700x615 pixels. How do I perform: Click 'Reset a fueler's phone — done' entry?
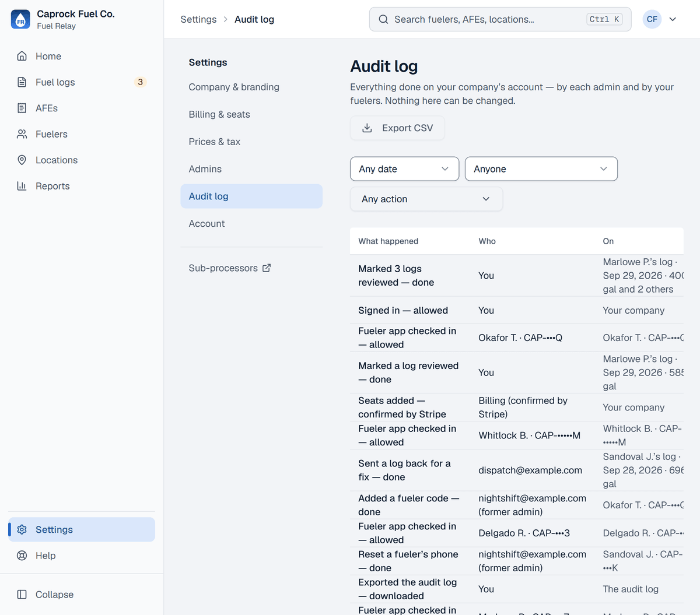(x=408, y=561)
